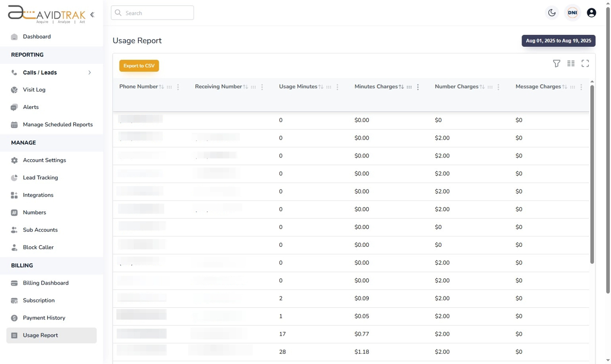Image resolution: width=611 pixels, height=364 pixels.
Task: Toggle fullscreen table view icon
Action: click(x=585, y=63)
